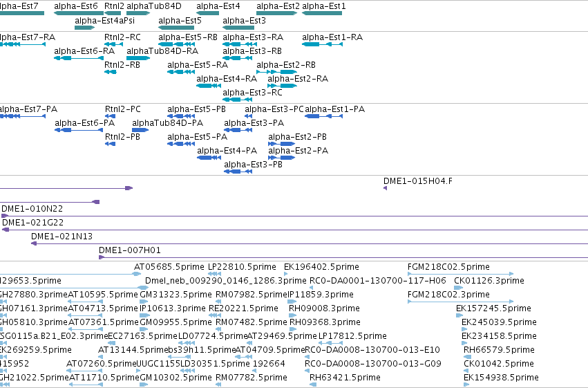
Task: Click RC0-DA0001-130700-117-H06 label
Action: coord(378,281)
